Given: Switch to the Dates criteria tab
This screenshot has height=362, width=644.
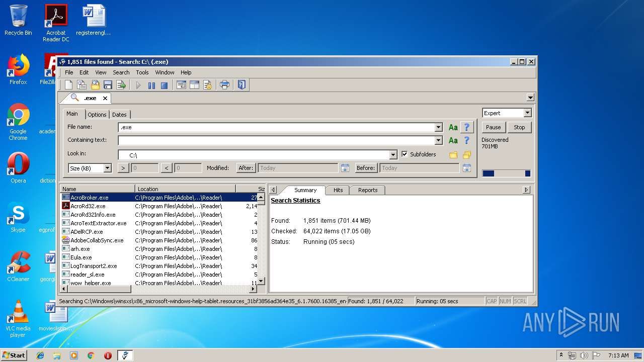Looking at the screenshot, I should click(119, 115).
